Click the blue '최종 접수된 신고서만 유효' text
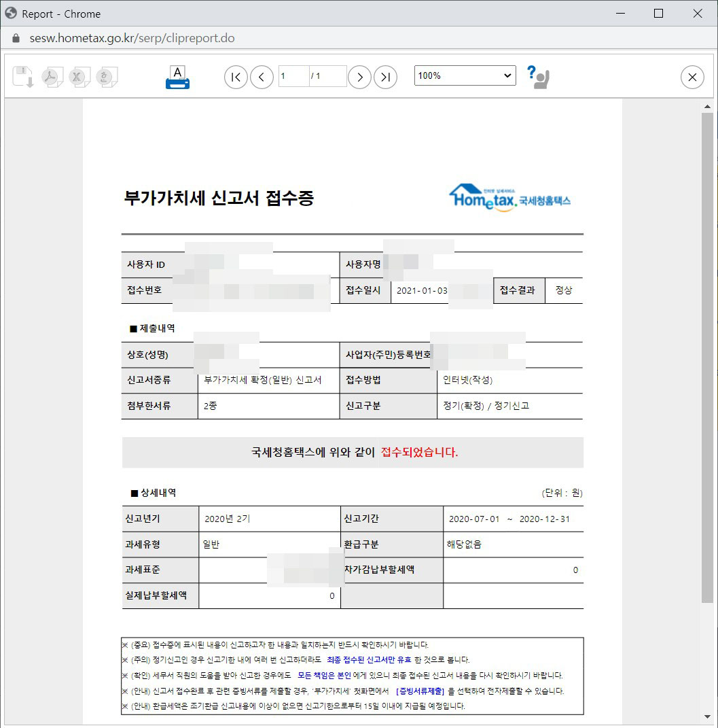Image resolution: width=718 pixels, height=728 pixels. pos(369,660)
